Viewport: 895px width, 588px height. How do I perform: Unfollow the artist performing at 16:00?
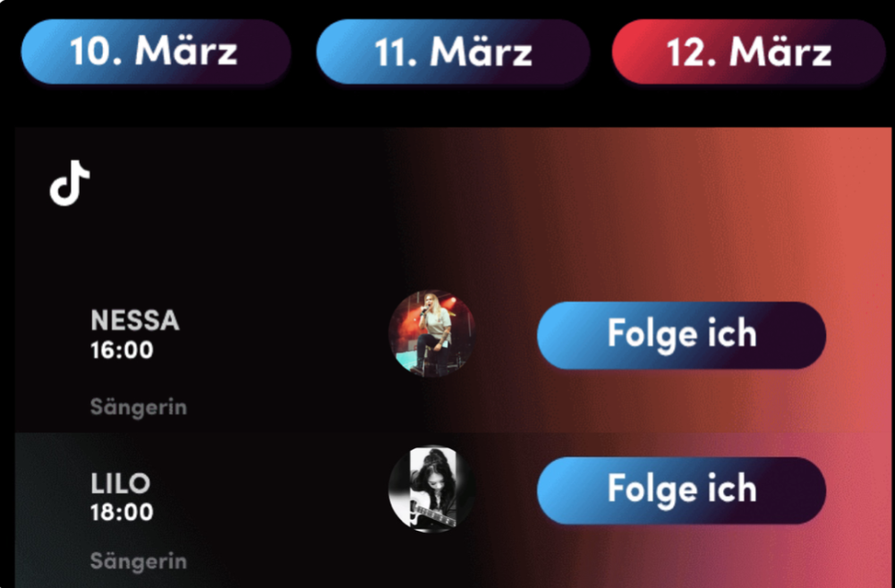pos(681,335)
